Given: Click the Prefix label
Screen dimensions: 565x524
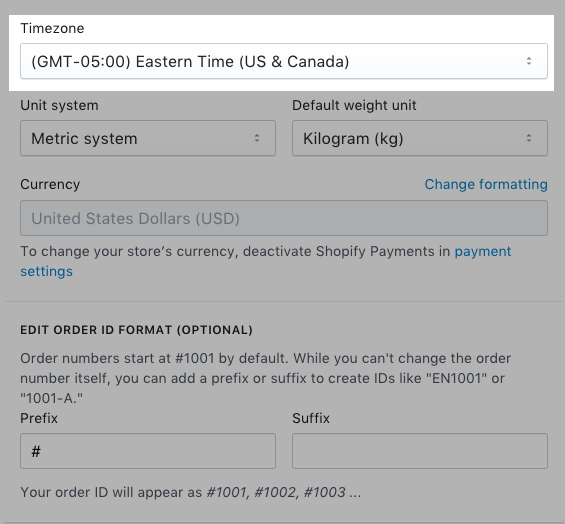Looking at the screenshot, I should (x=39, y=418).
